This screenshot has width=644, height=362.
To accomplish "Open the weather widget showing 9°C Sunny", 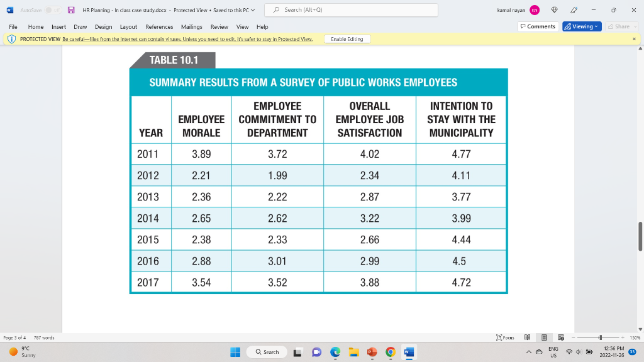I will click(23, 352).
